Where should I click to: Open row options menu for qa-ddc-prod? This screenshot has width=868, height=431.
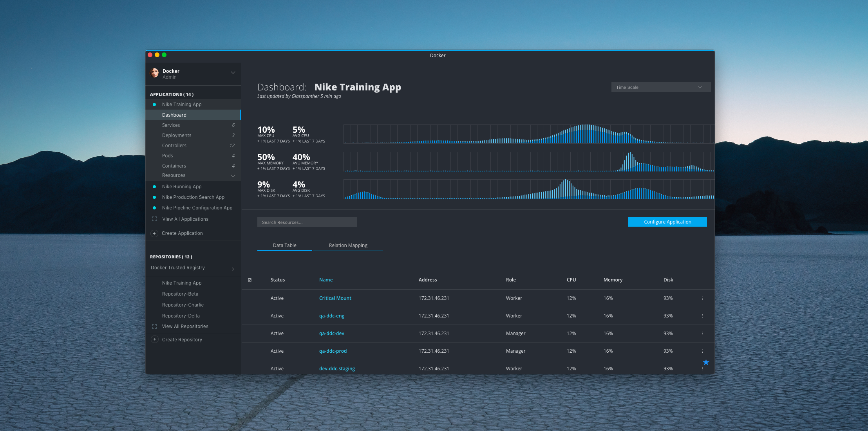pyautogui.click(x=702, y=351)
